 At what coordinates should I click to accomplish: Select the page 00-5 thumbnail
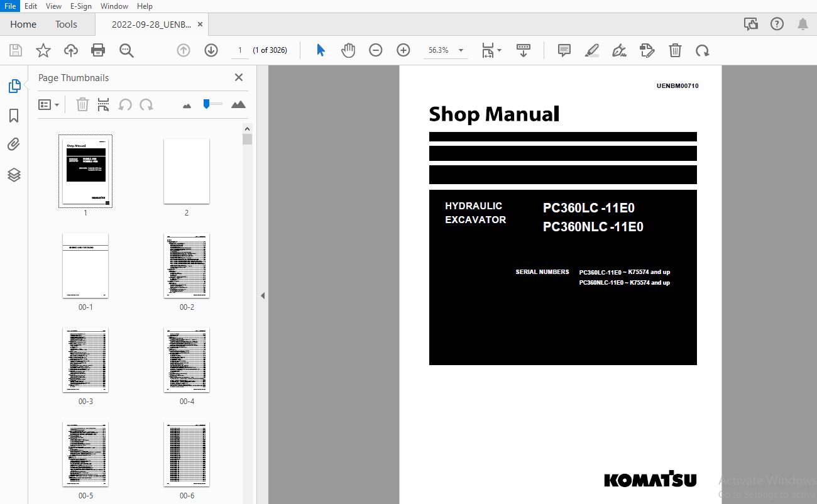coord(85,454)
